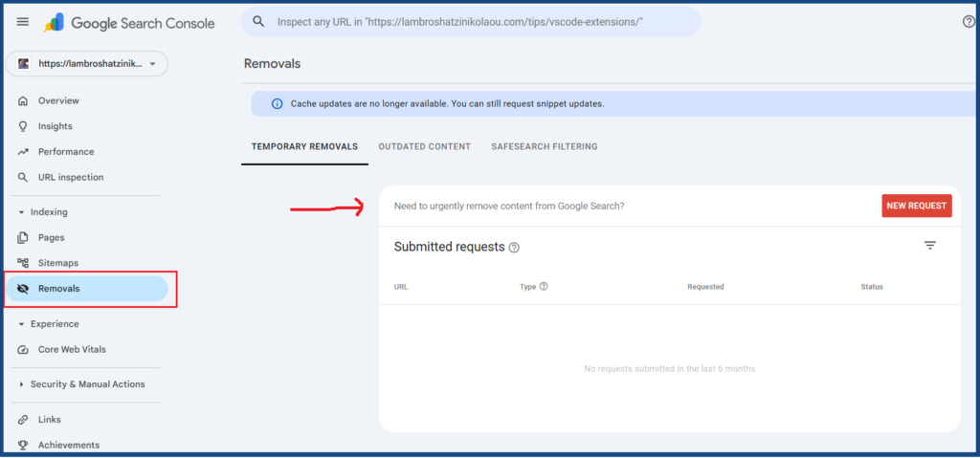Switch to Temporary Removals tab

(305, 147)
